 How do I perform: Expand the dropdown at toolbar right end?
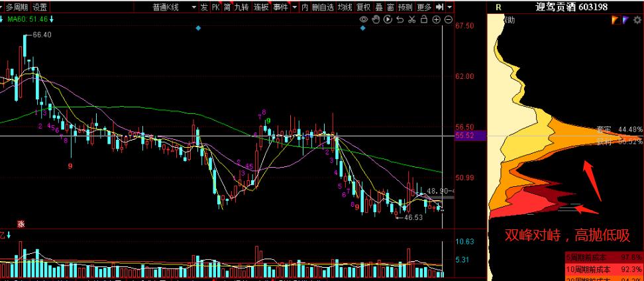click(x=450, y=7)
